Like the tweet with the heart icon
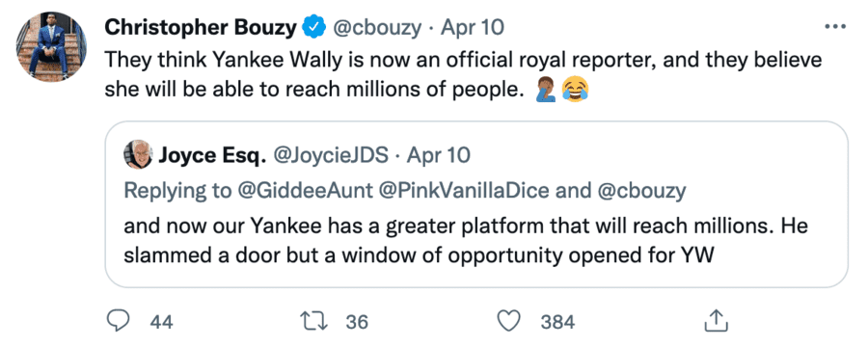 point(509,321)
